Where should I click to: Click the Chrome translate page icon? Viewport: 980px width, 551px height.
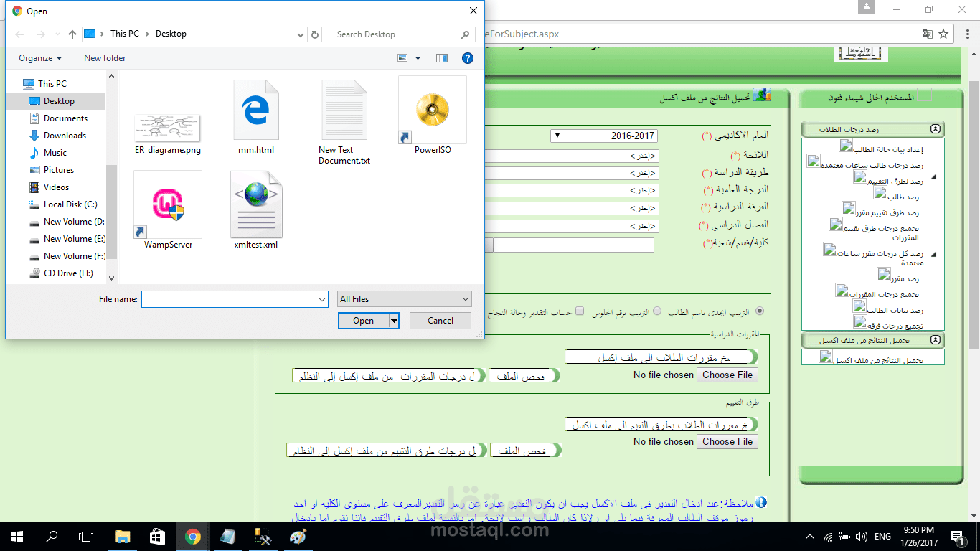[928, 34]
